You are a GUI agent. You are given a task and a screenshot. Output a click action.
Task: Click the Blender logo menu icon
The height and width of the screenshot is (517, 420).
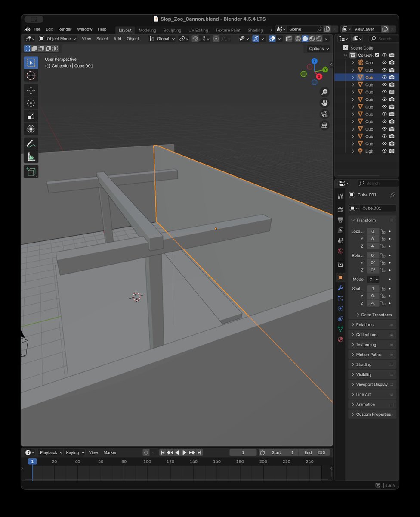[x=28, y=29]
